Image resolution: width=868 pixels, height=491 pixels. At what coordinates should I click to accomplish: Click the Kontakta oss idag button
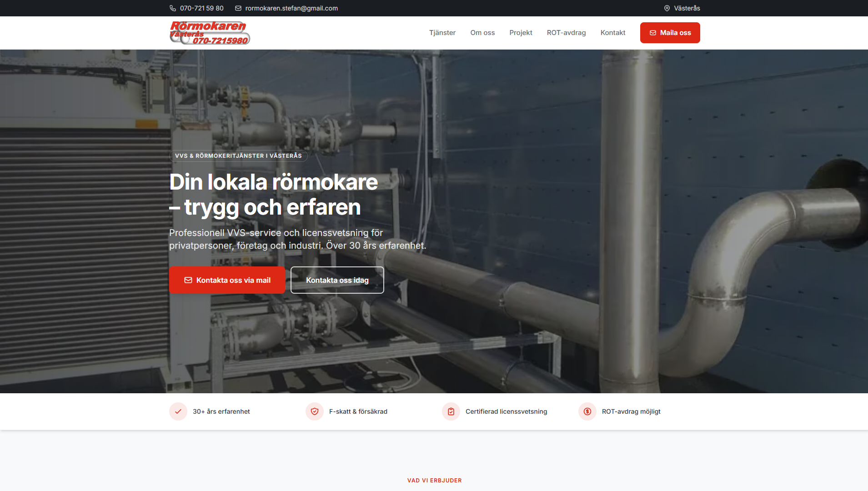point(337,280)
